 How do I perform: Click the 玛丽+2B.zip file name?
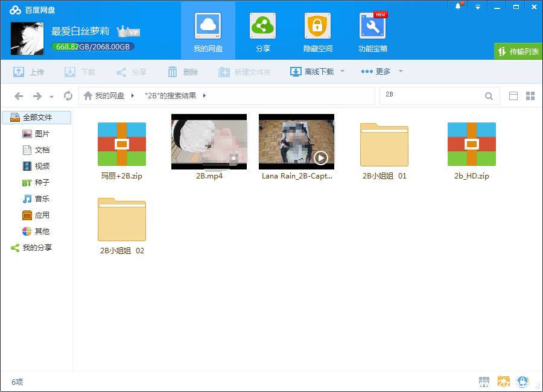121,176
